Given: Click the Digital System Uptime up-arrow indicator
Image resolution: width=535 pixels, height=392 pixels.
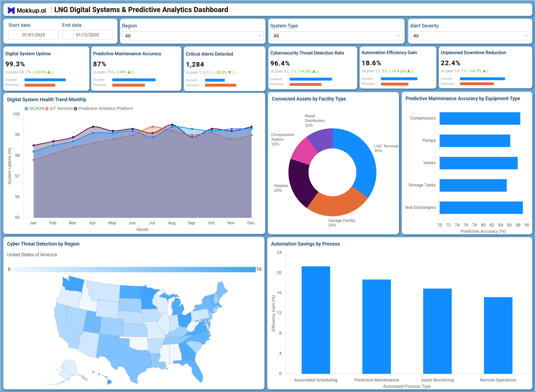Looking at the screenshot, I should [49, 72].
